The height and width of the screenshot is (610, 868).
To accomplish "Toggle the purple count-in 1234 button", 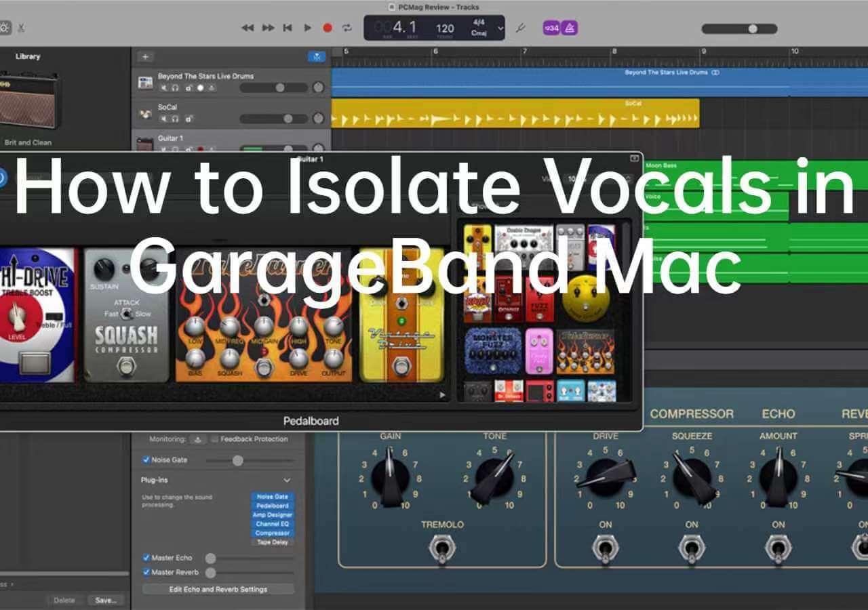I will coord(551,28).
